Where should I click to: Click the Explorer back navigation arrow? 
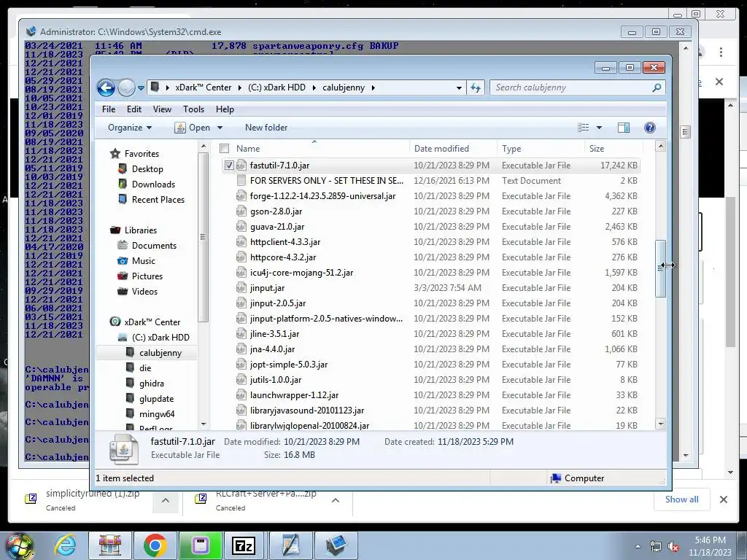[x=106, y=87]
